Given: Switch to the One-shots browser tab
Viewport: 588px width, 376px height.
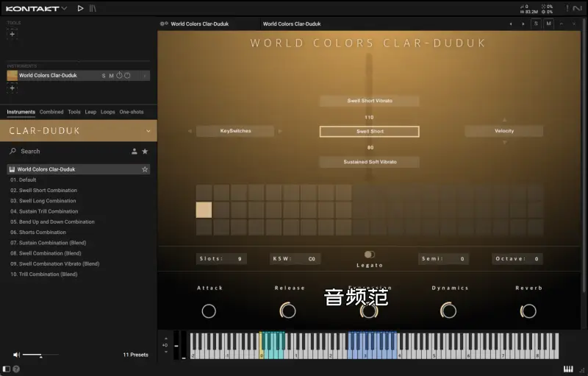Looking at the screenshot, I should pos(132,112).
